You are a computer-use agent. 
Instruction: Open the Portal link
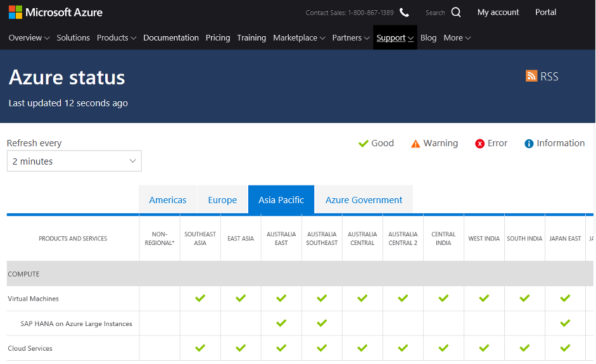click(x=546, y=12)
